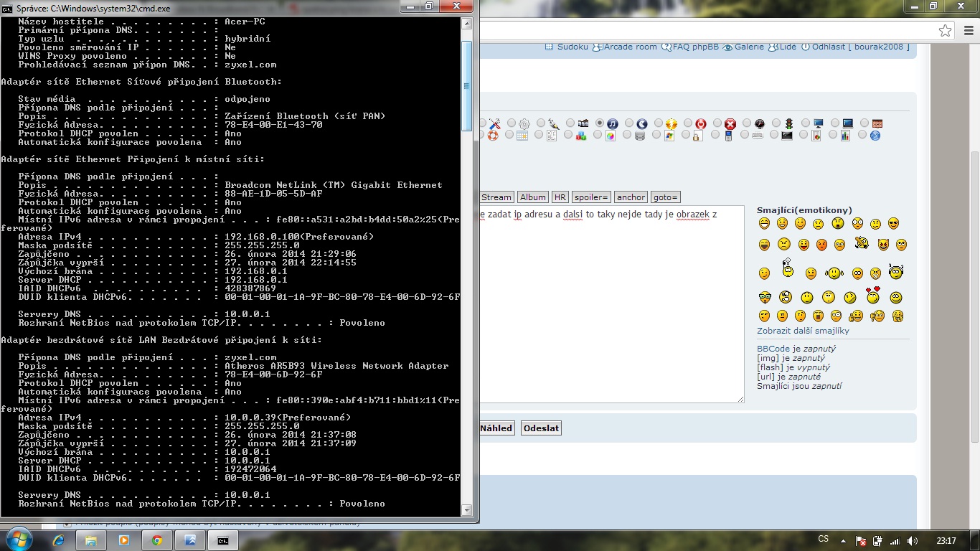Open Windows Explorer folder on the taskbar
The image size is (980, 551).
(91, 540)
